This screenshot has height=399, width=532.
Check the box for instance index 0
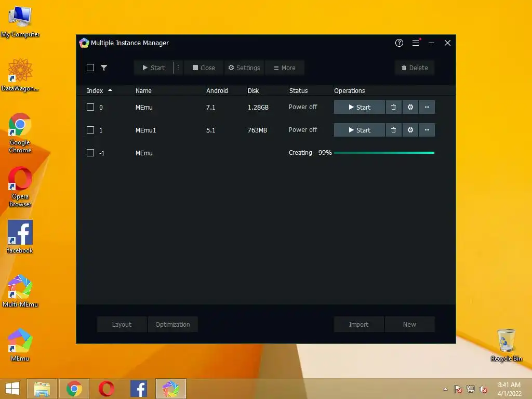click(x=90, y=107)
